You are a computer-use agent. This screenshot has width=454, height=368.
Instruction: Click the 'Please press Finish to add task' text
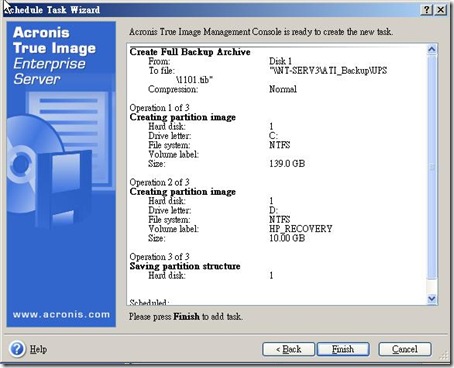(186, 316)
